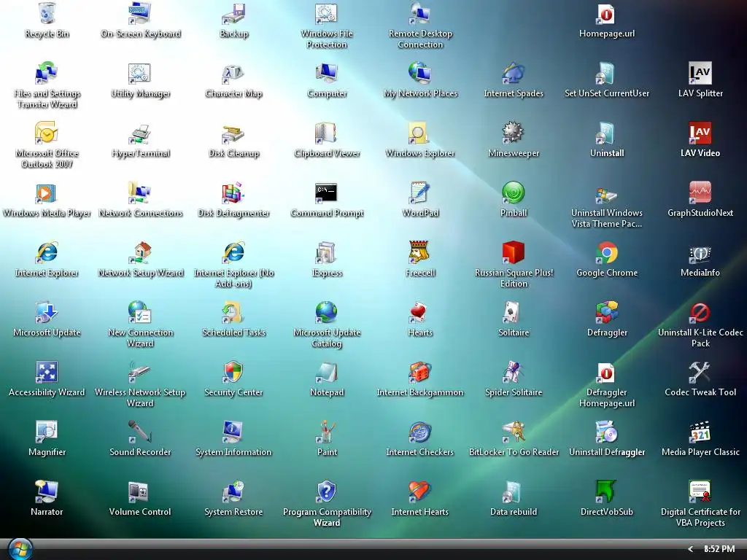Image resolution: width=747 pixels, height=560 pixels.
Task: Click the Network Setup Wizard icon
Action: (140, 252)
